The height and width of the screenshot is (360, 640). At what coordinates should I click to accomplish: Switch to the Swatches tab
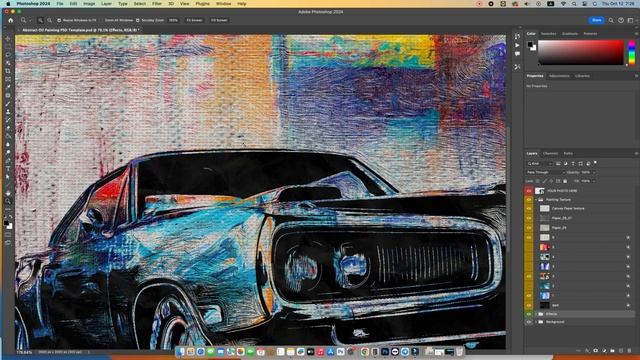548,34
